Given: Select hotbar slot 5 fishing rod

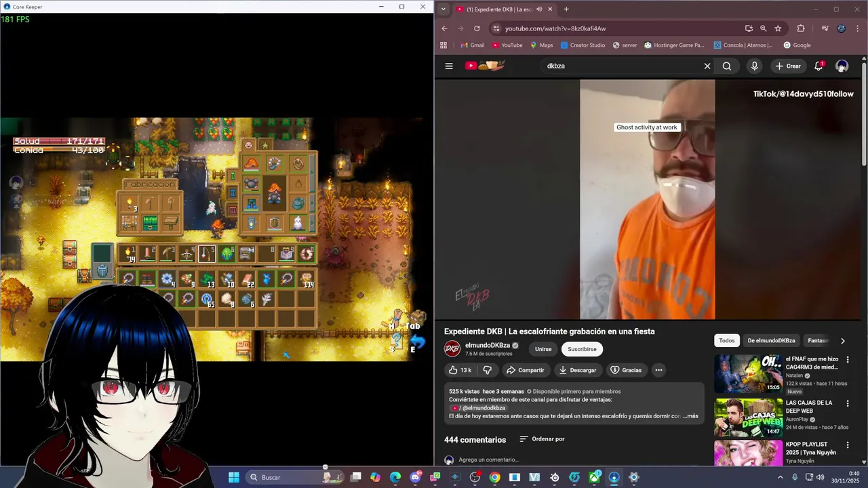Looking at the screenshot, I should pyautogui.click(x=207, y=253).
